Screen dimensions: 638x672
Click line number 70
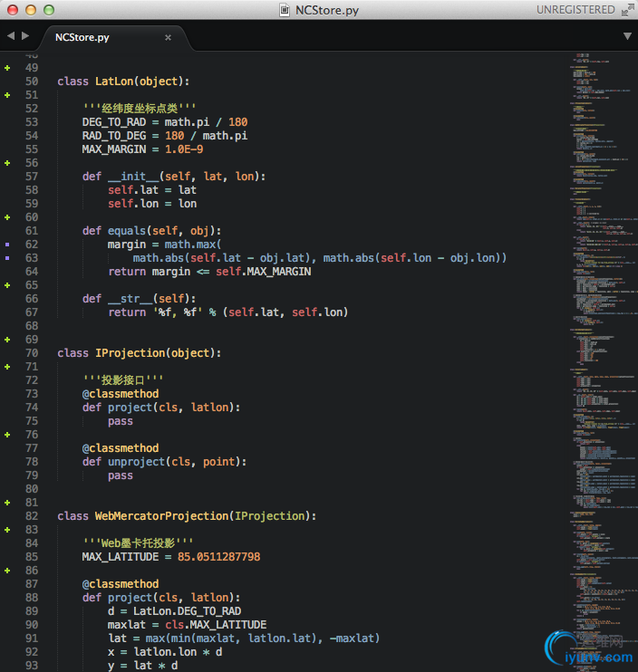[32, 353]
